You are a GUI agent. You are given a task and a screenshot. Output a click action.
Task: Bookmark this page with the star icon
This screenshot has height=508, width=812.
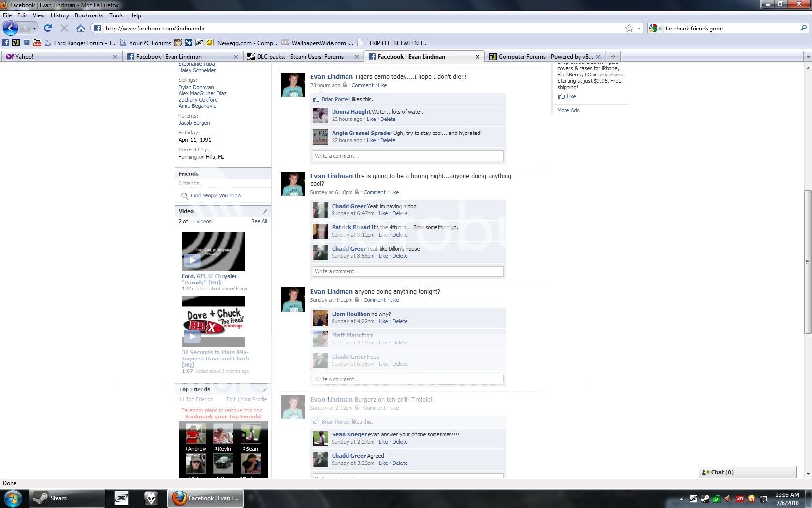(629, 28)
